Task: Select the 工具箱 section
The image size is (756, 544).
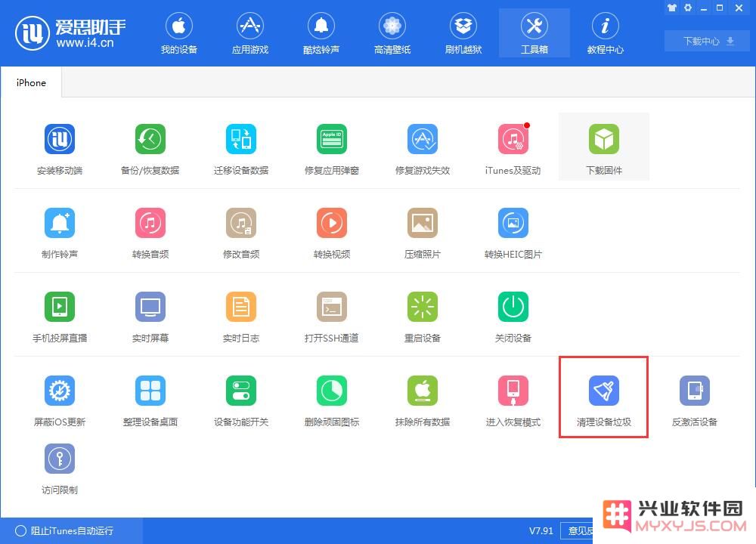Action: click(534, 33)
